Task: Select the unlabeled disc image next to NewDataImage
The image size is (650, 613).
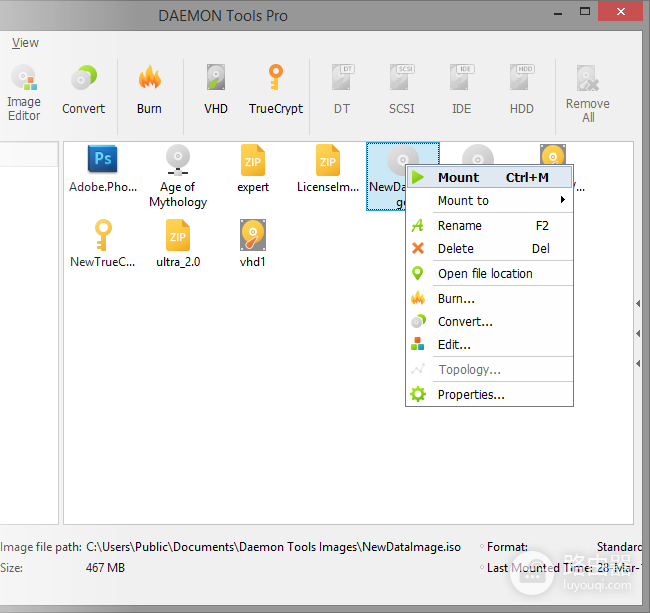Action: coord(478,155)
